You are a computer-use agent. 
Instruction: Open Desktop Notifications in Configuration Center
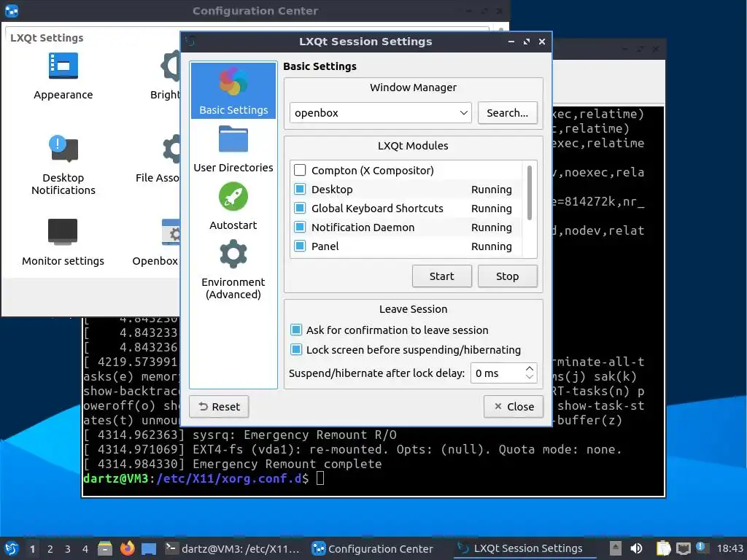[63, 166]
